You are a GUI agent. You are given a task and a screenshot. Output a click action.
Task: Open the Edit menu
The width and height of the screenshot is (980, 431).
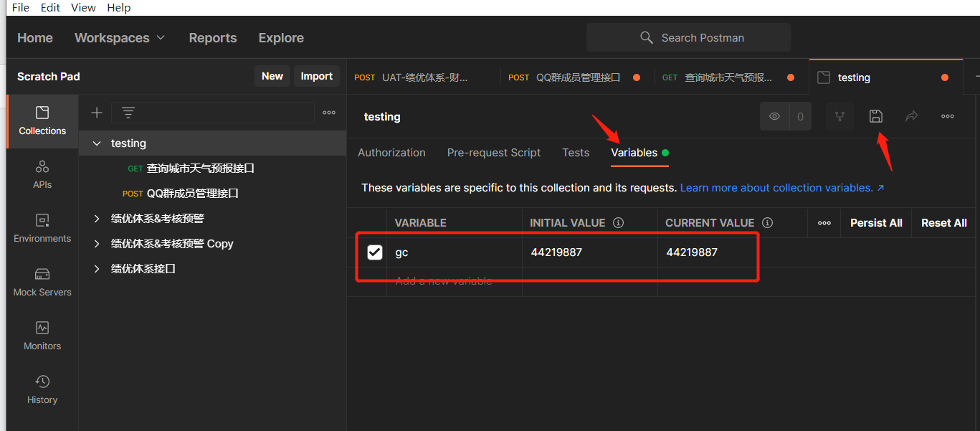50,7
